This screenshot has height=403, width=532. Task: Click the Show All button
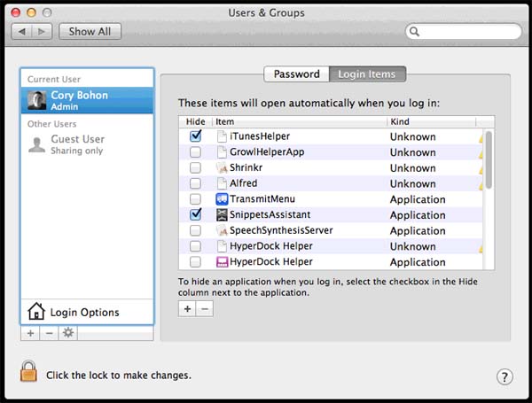pos(90,32)
